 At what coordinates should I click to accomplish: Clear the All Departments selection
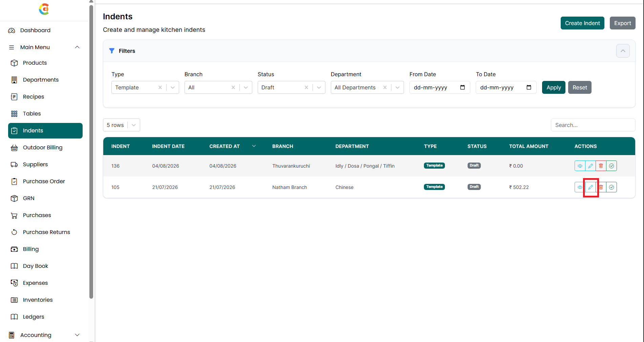385,87
